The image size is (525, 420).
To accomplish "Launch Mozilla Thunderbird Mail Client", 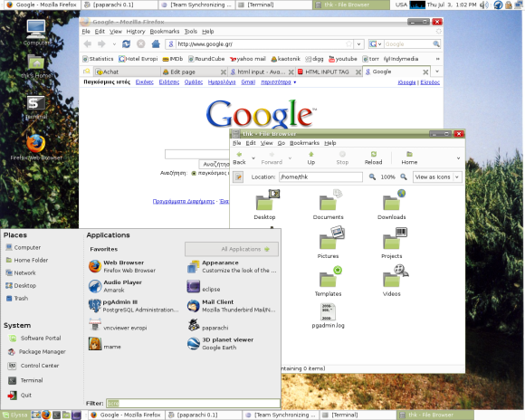I will [232, 306].
